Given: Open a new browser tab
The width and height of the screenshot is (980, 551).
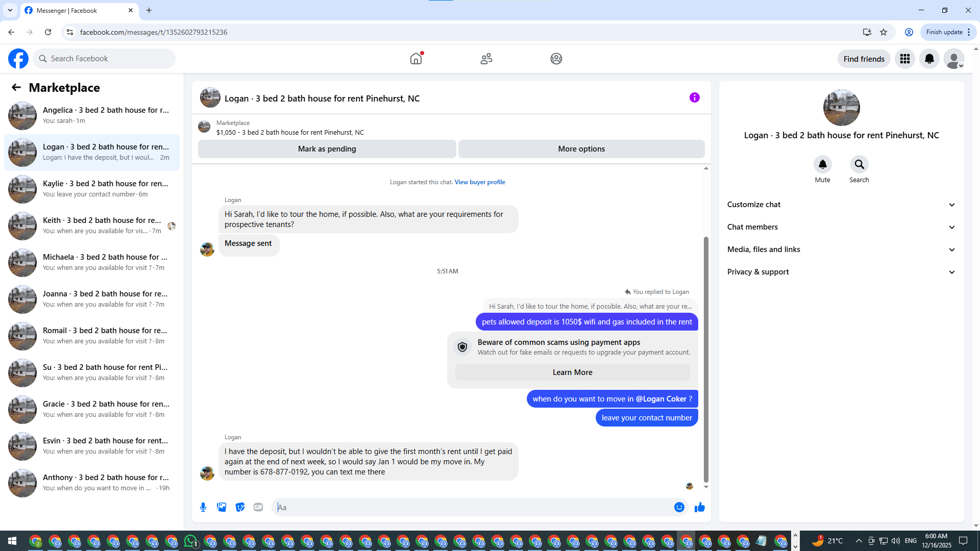Looking at the screenshot, I should (x=149, y=10).
